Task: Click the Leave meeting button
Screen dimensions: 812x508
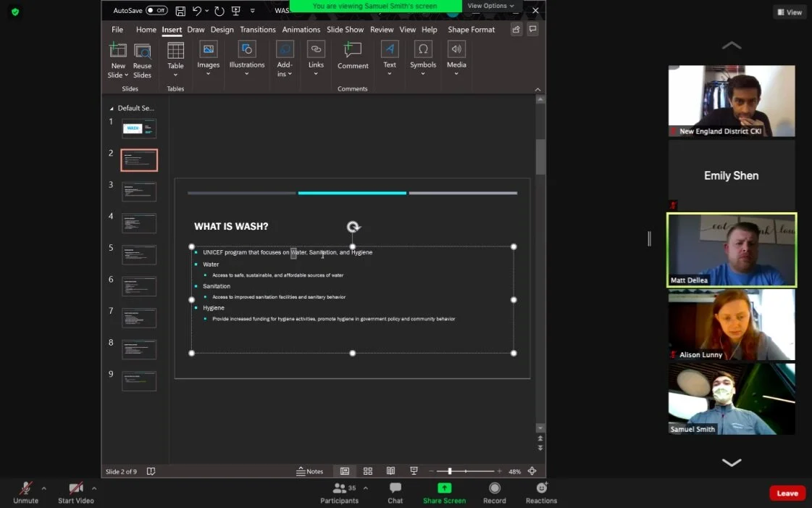Action: pyautogui.click(x=787, y=493)
